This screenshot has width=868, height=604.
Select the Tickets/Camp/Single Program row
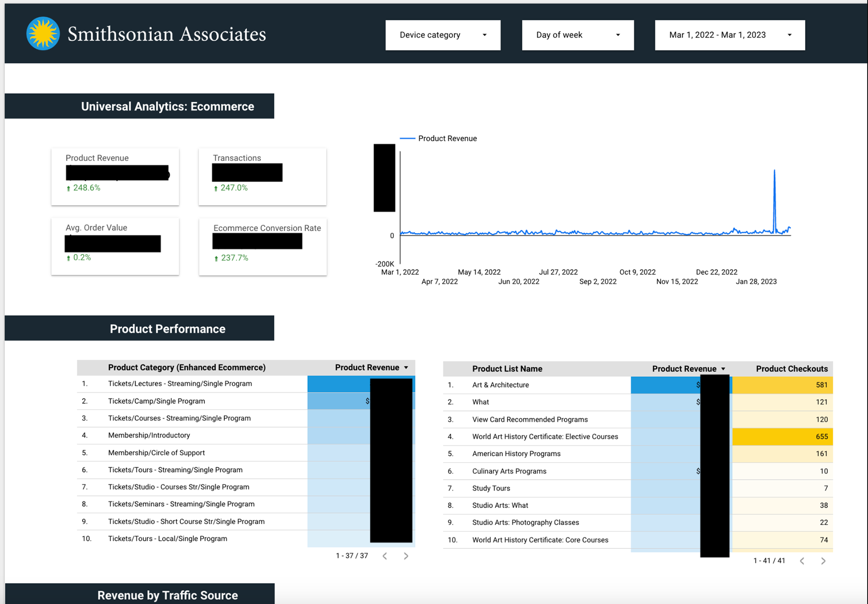click(x=246, y=401)
